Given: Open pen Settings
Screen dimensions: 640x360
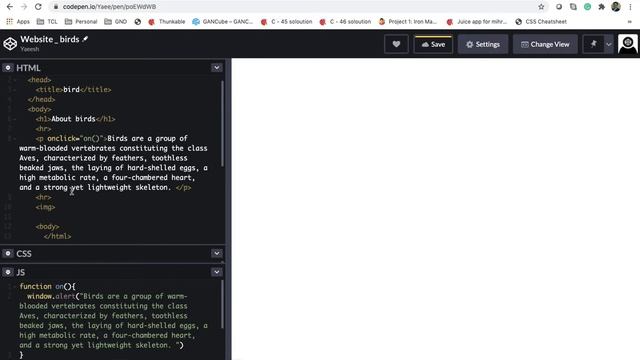Looking at the screenshot, I should (483, 44).
